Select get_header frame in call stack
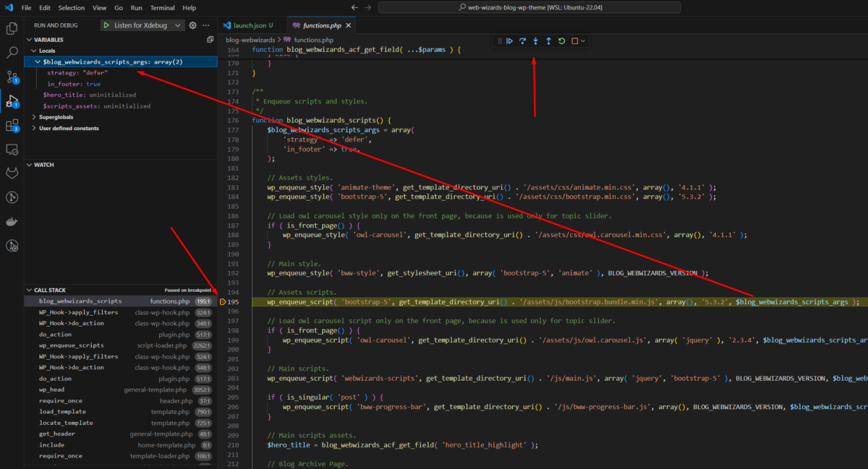868x469 pixels. (120, 434)
